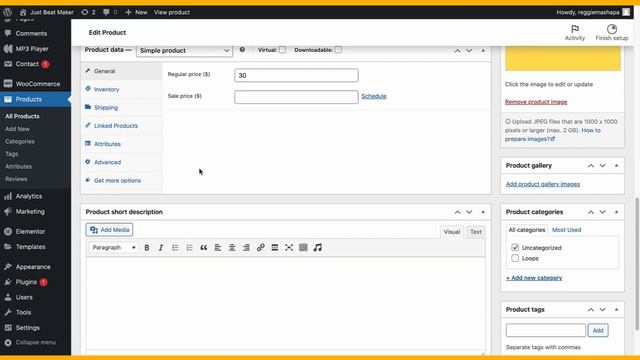This screenshot has width=640, height=360.
Task: Insert a numbered list
Action: (x=189, y=247)
